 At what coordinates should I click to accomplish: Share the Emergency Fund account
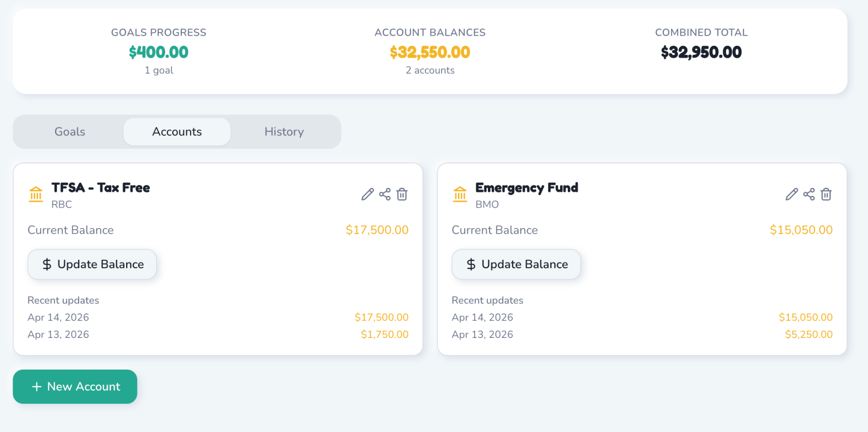(x=809, y=195)
